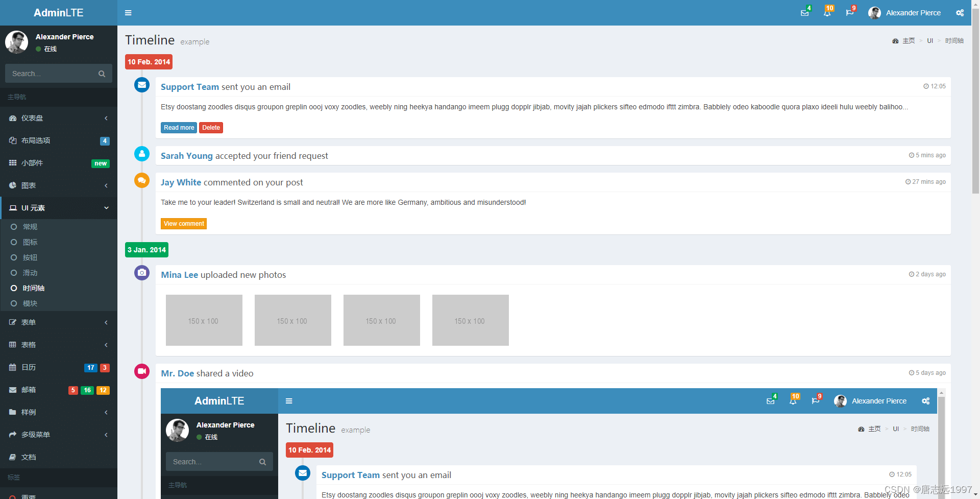This screenshot has width=980, height=499.
Task: Click 主页 home breadcrumb link
Action: coord(903,41)
